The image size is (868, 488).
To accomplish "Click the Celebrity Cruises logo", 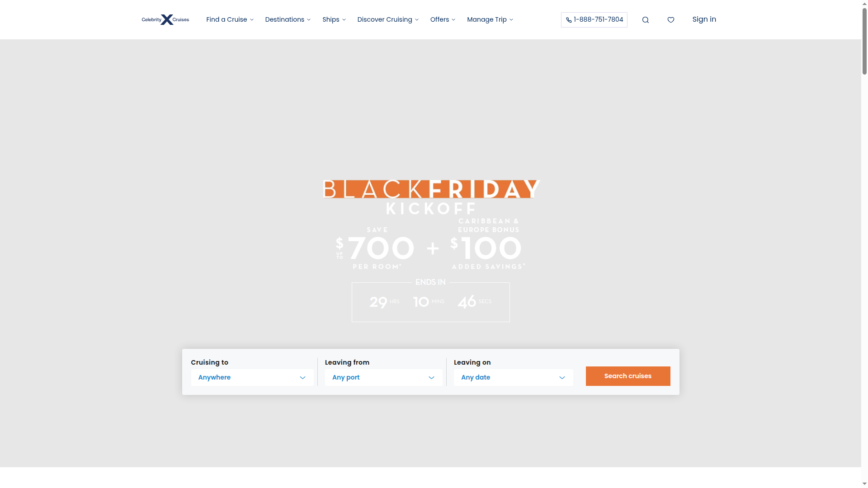I will tap(165, 19).
